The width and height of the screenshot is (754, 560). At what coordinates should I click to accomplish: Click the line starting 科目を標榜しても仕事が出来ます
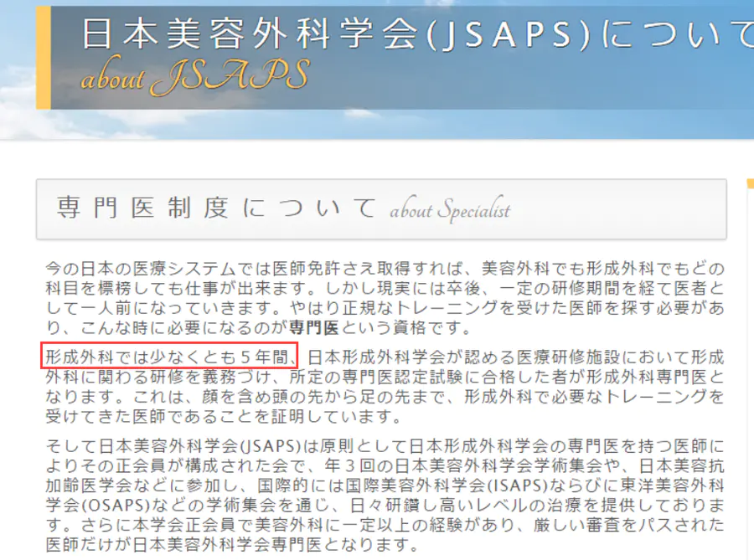tap(385, 288)
